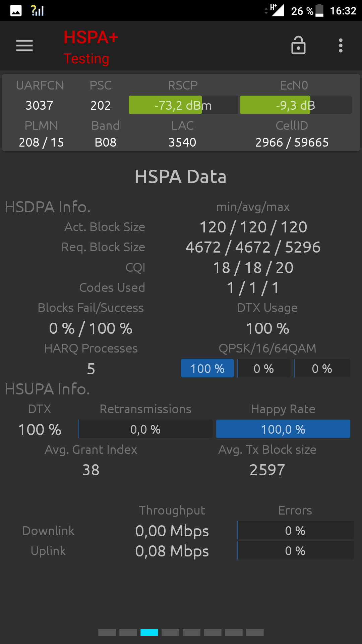The width and height of the screenshot is (362, 644).
Task: Tap the Retransmissions 0,0 % bar
Action: tap(145, 429)
